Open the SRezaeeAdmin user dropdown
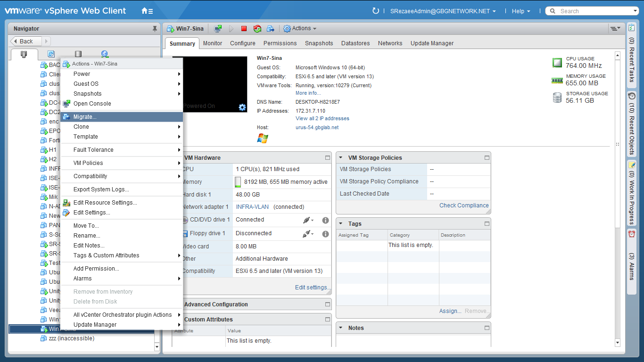This screenshot has height=362, width=644. (x=443, y=11)
